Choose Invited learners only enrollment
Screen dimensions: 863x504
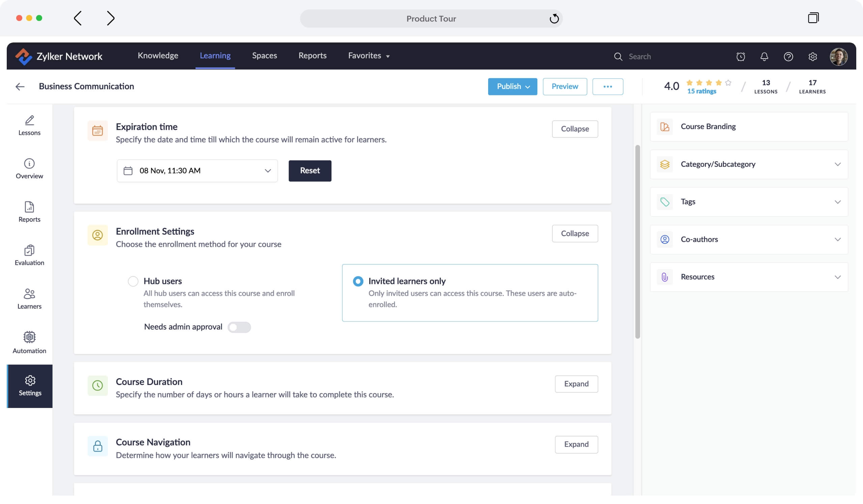(x=358, y=281)
